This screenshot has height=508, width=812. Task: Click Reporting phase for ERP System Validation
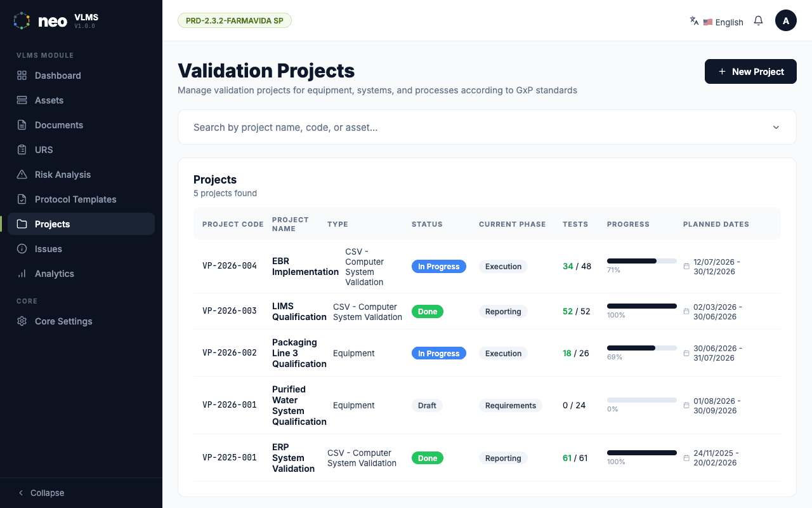click(503, 458)
